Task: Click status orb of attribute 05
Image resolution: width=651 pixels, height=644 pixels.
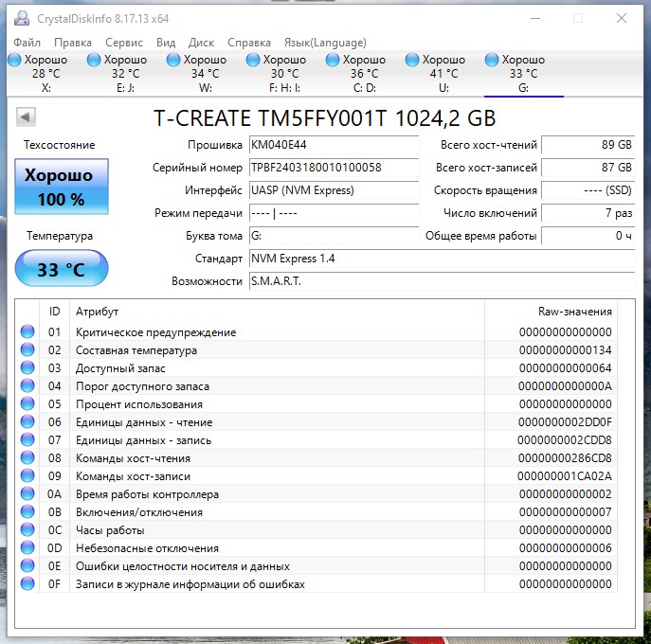Action: tap(27, 403)
